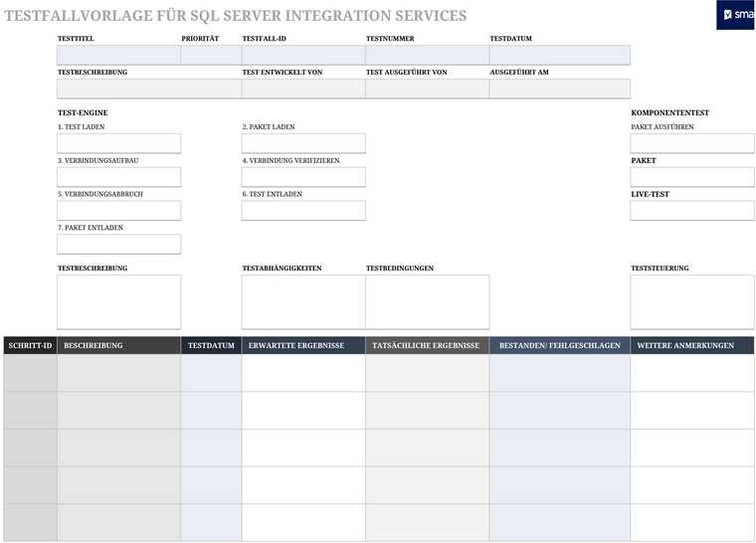Click the box under 6. TEST ENTLADEN

303,211
